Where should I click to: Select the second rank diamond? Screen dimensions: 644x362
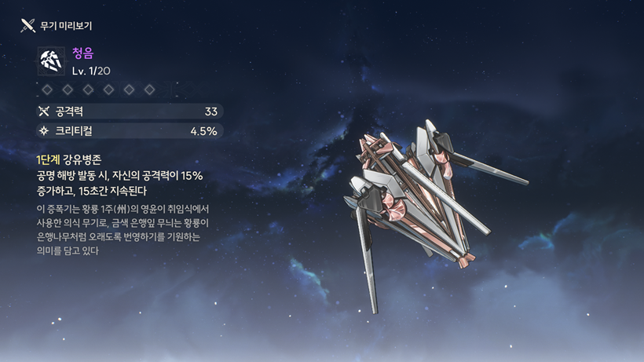point(68,90)
